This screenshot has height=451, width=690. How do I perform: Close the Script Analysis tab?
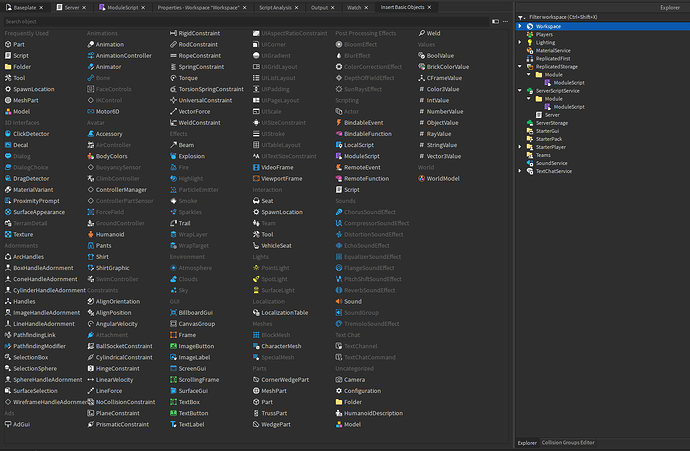point(296,7)
